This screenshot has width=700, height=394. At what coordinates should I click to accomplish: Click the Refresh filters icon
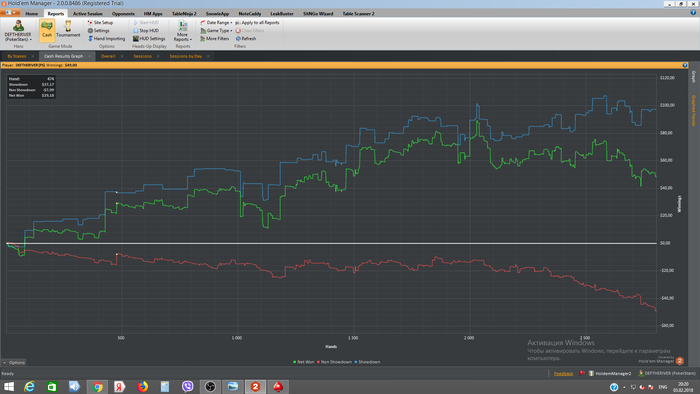pyautogui.click(x=246, y=39)
